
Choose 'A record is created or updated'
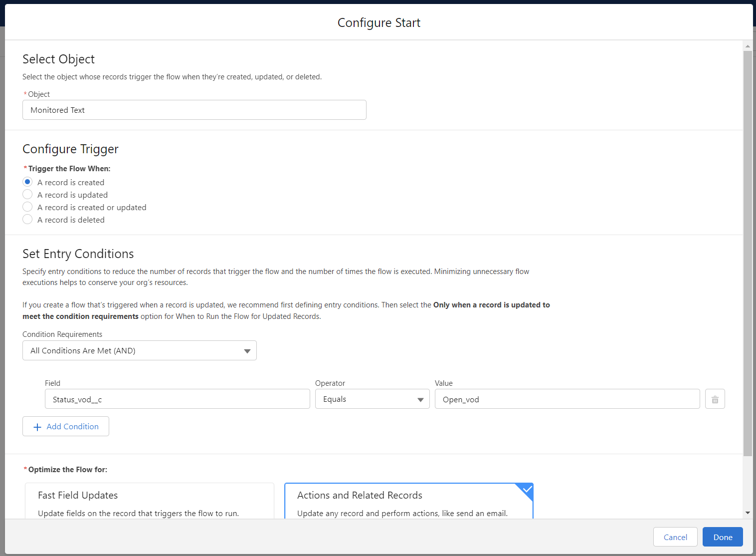tap(27, 207)
